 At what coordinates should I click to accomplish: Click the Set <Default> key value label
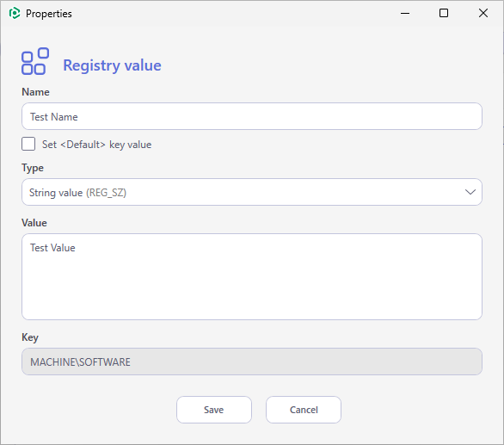pyautogui.click(x=96, y=145)
